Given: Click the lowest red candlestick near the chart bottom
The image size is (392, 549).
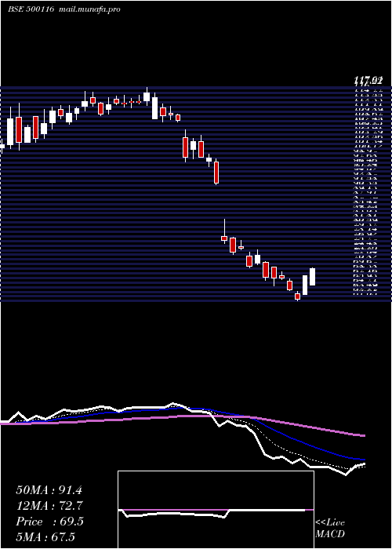Looking at the screenshot, I should [x=297, y=296].
